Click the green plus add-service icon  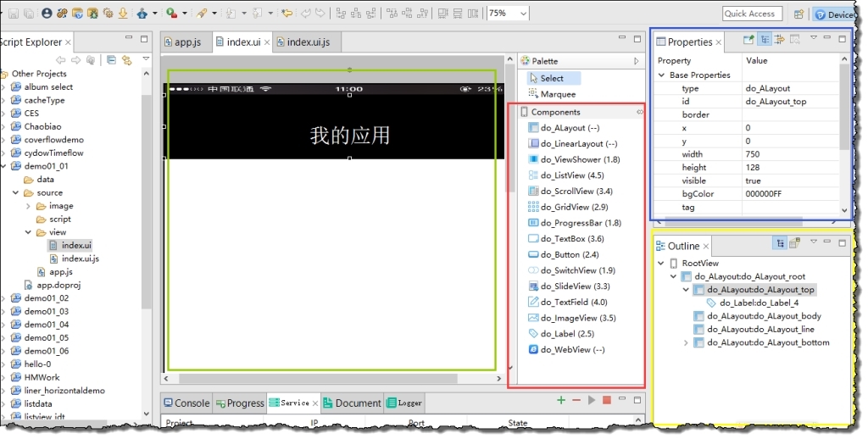click(x=560, y=400)
